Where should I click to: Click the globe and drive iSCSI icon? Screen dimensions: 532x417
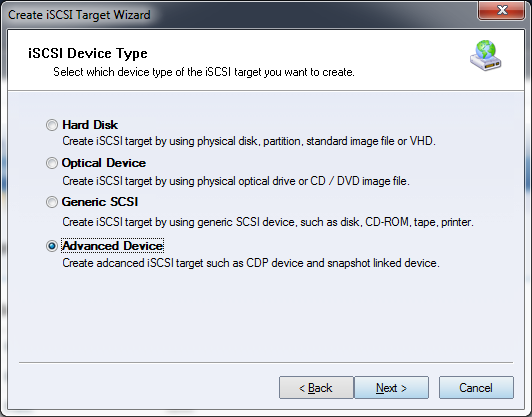click(486, 56)
